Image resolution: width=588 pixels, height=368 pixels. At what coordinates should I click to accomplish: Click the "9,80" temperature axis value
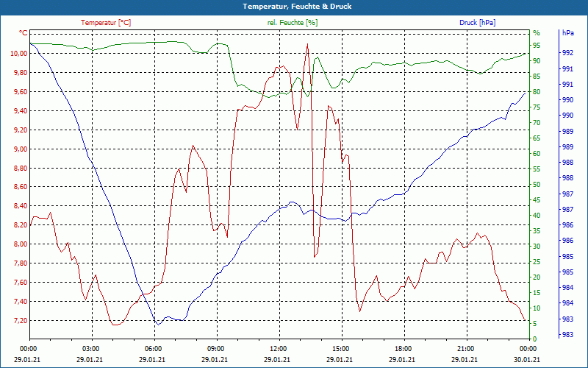click(x=21, y=72)
